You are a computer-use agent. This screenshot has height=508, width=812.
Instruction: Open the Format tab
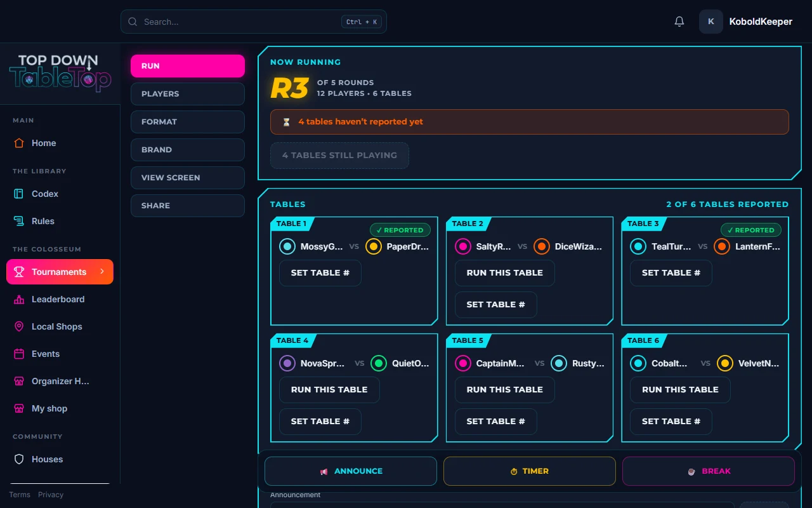click(188, 122)
